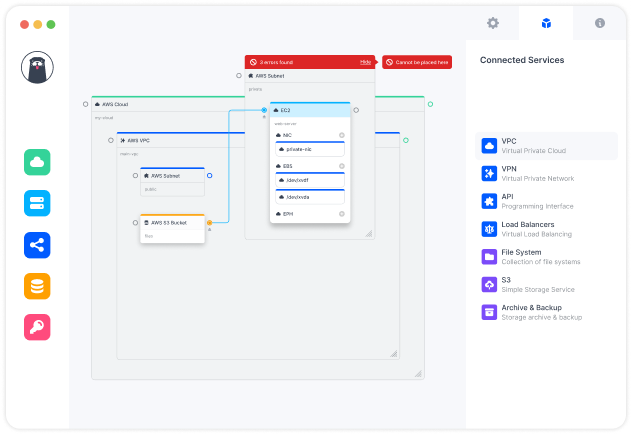Viewport: 632px width, 435px height.
Task: Click the blue right connector of public AWS Subnet
Action: [210, 175]
